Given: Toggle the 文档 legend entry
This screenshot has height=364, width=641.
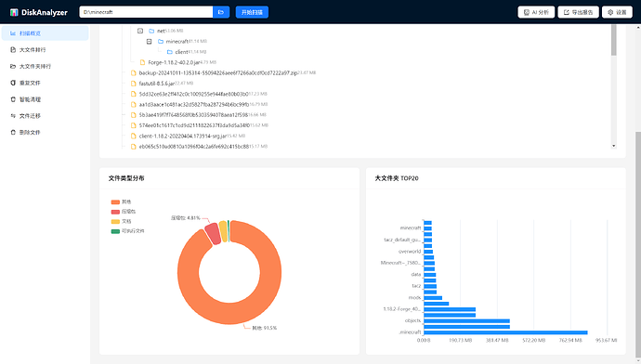Looking at the screenshot, I should point(121,221).
